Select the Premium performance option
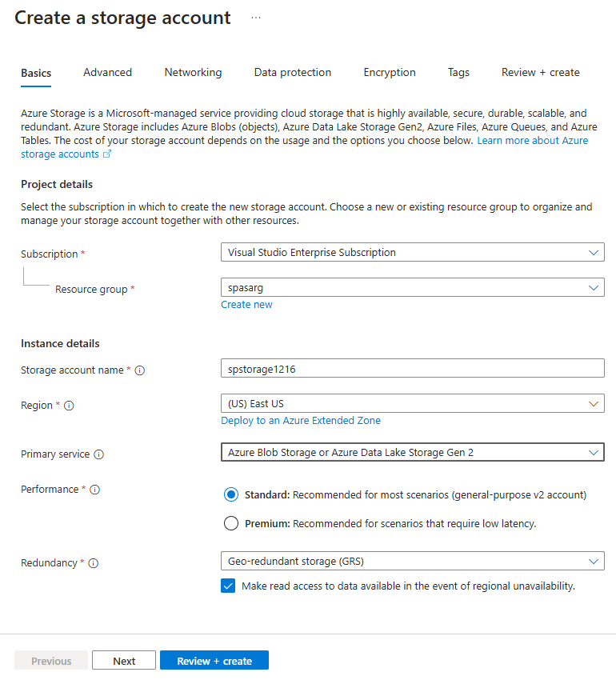Screen dimensions: 616x680 pos(231,522)
